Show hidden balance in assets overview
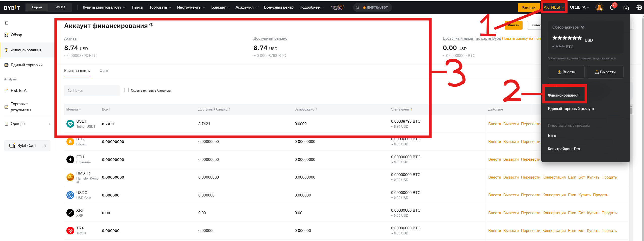Image resolution: width=644 pixels, height=241 pixels. [582, 27]
